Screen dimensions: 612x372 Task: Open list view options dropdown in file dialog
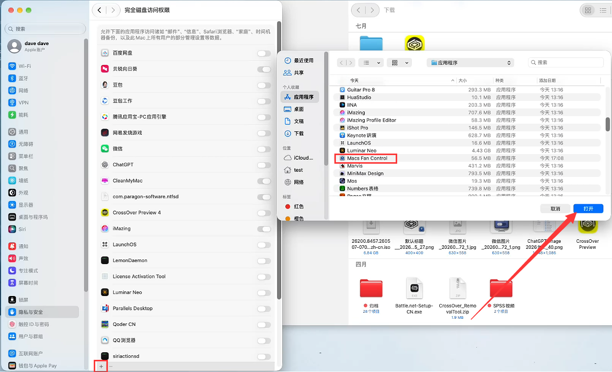point(371,62)
